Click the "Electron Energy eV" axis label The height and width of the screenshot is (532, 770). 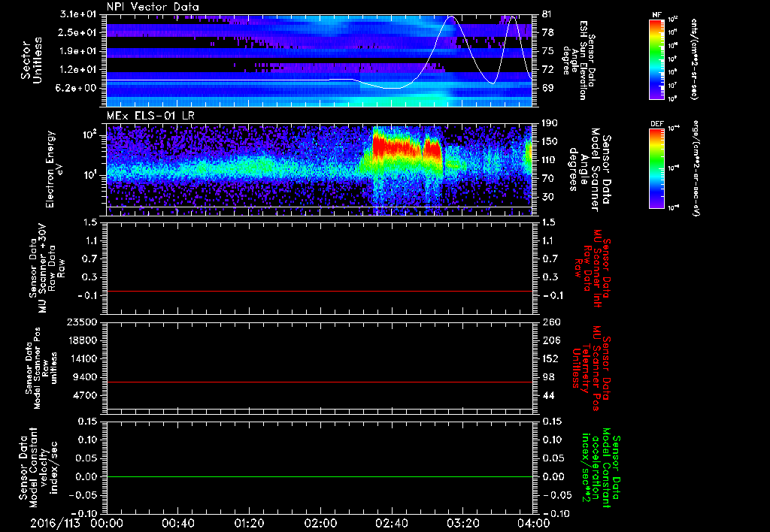(55, 169)
